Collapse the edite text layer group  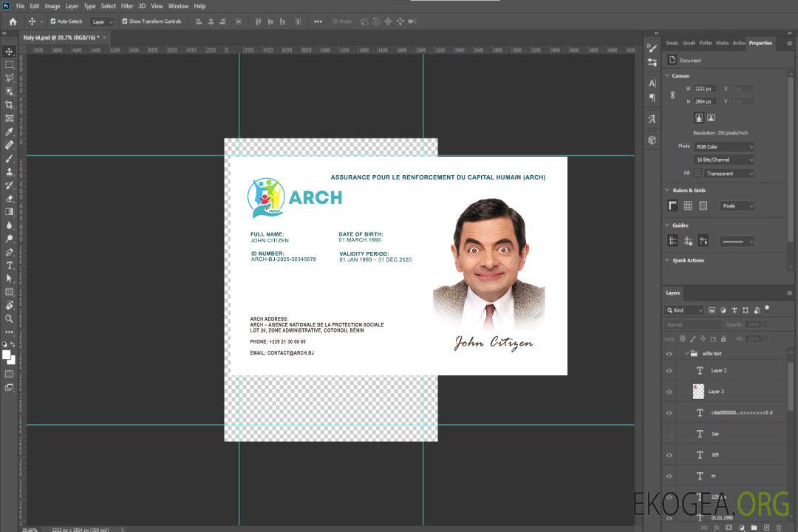coord(686,354)
